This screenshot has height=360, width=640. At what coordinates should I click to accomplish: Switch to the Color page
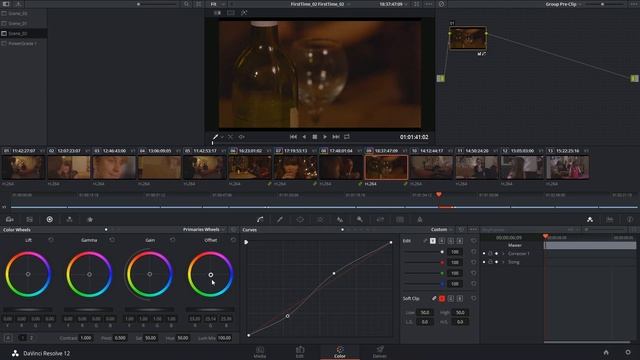(340, 352)
